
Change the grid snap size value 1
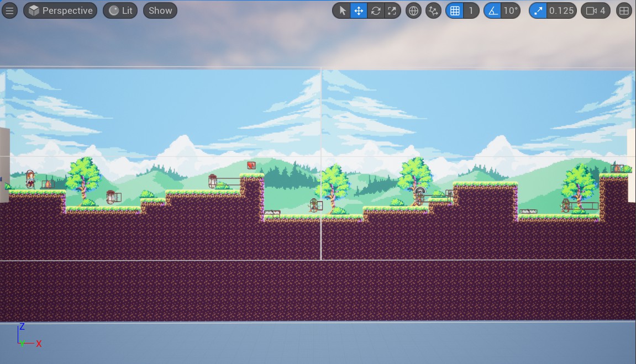click(x=471, y=10)
